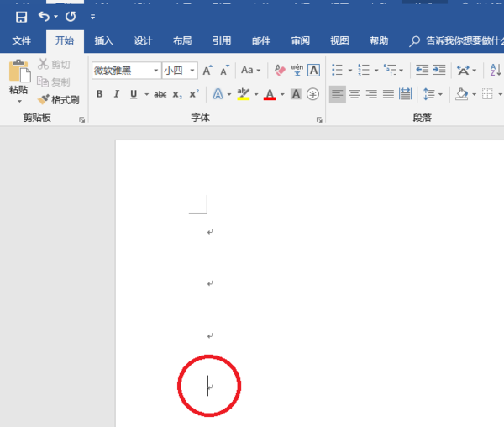Toggle Bold formatting
This screenshot has width=504, height=427.
[x=100, y=94]
